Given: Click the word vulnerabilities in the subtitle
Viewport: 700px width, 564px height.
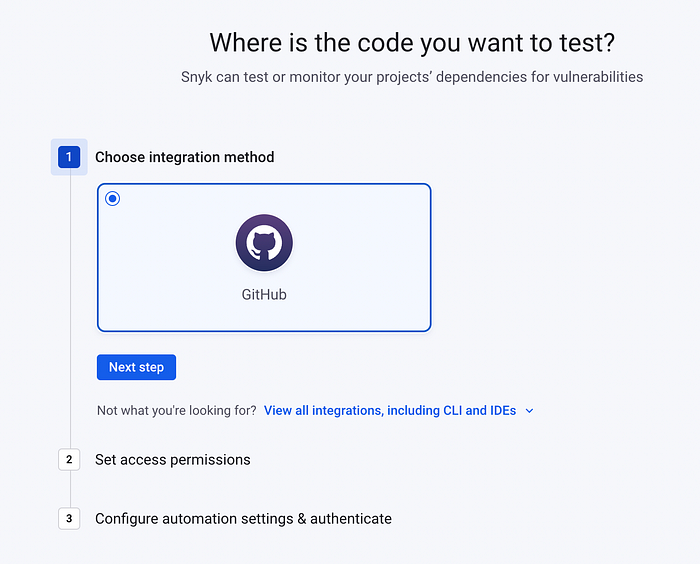Looking at the screenshot, I should [596, 77].
